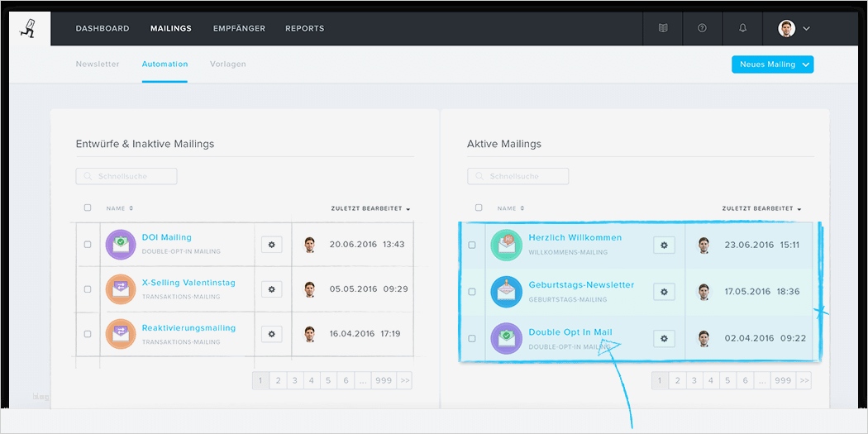This screenshot has width=868, height=434.
Task: Open gear settings for DOI Mailing
Action: [x=272, y=244]
